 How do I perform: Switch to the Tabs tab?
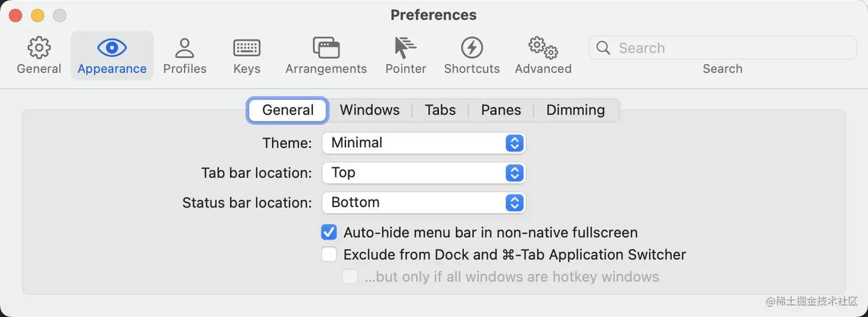[440, 110]
